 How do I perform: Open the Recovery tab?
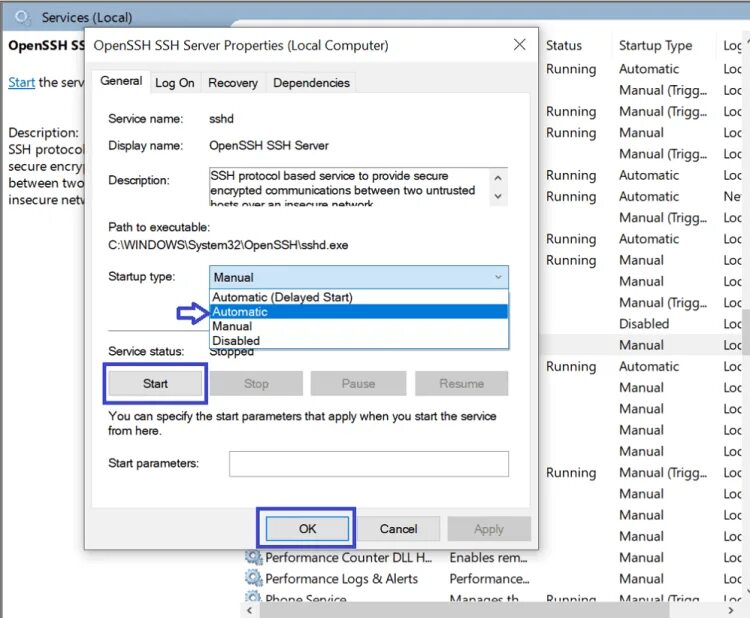233,83
